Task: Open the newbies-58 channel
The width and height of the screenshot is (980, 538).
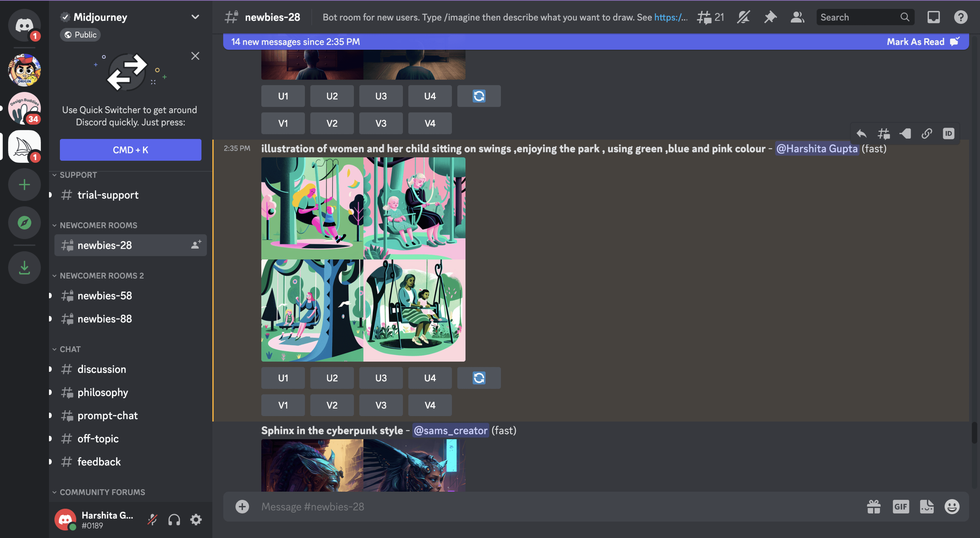Action: pos(130,295)
